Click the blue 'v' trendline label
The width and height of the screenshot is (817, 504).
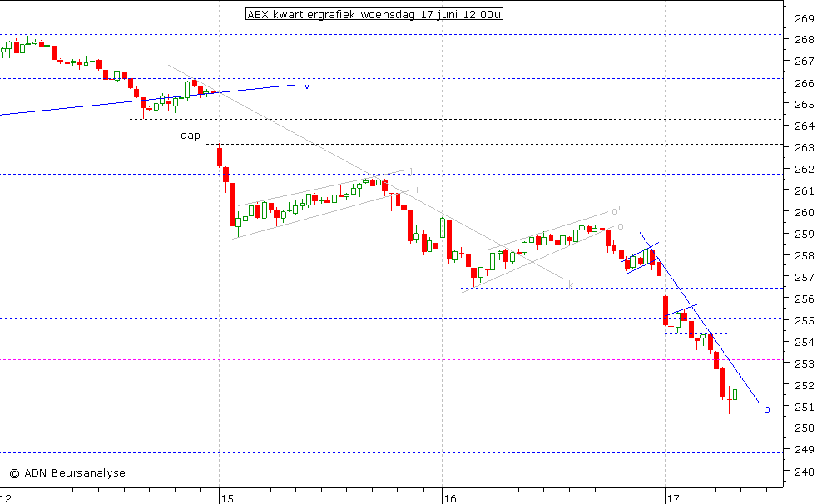pos(307,86)
